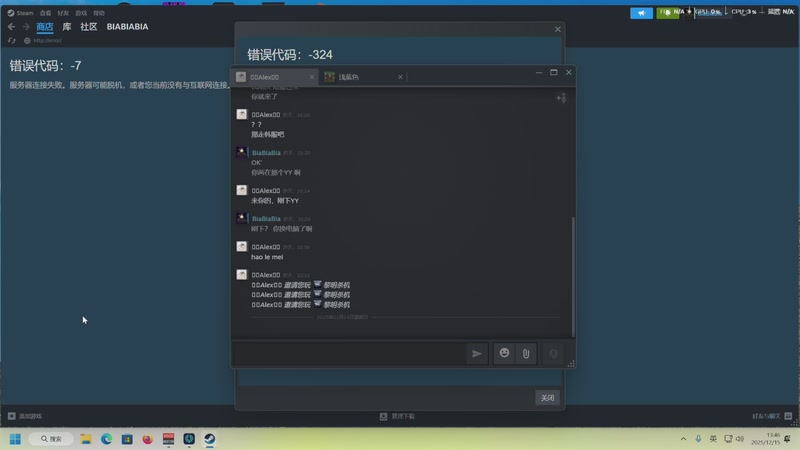
Task: Open Microsoft Edge from the taskbar
Action: coord(106,439)
